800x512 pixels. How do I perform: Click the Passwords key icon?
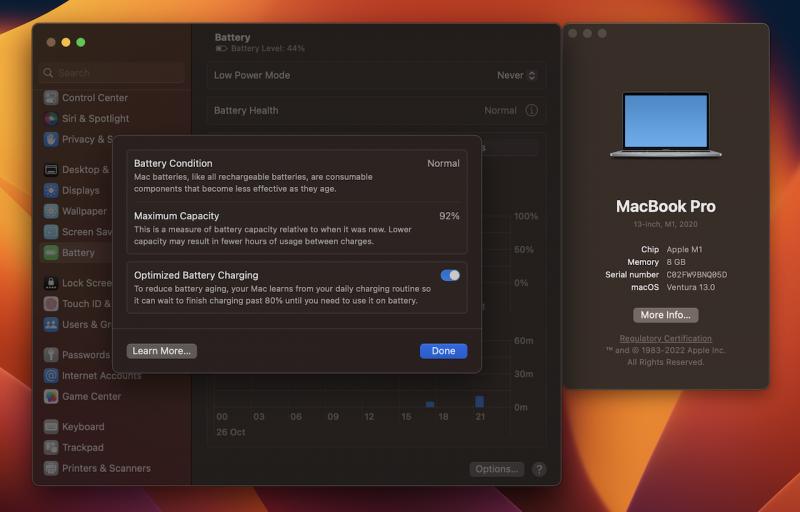point(51,355)
